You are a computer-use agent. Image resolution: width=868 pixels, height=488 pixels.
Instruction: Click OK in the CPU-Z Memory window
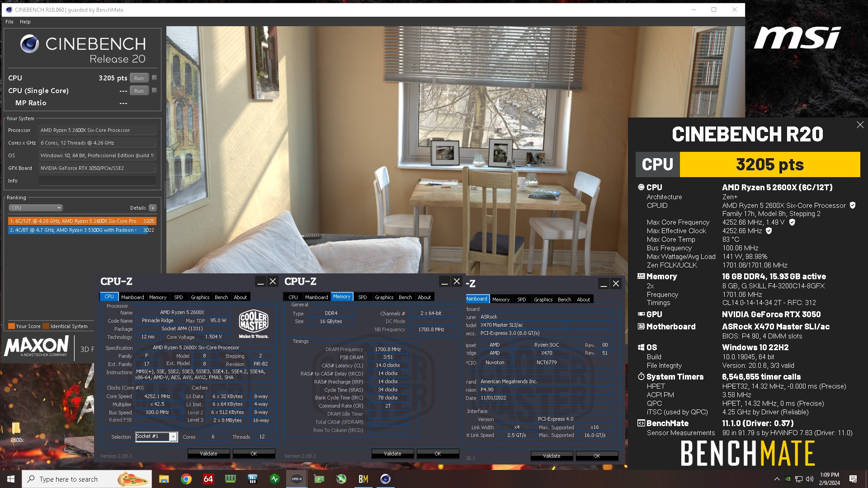[x=438, y=454]
